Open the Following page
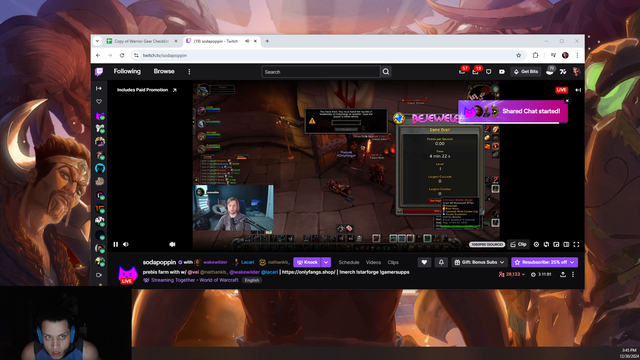 tap(127, 71)
